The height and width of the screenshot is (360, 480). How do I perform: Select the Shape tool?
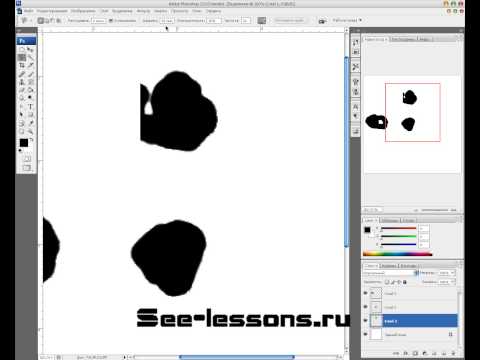pyautogui.click(x=30, y=115)
